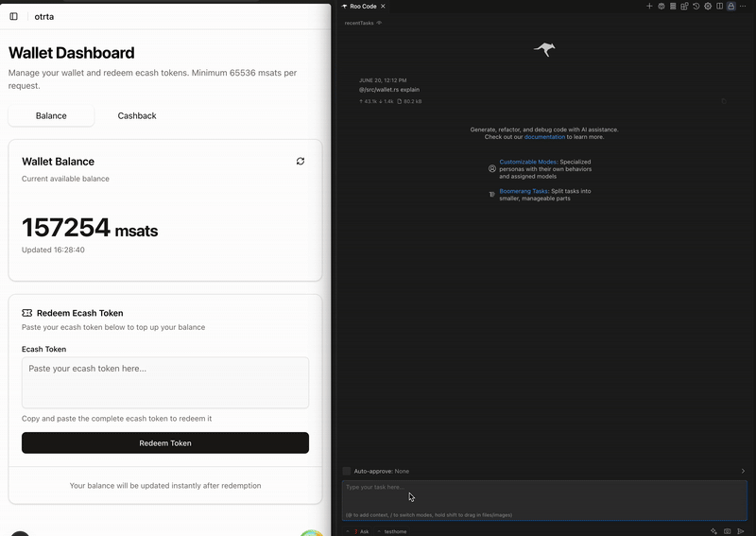756x536 pixels.
Task: Open the round icon next to the plus in Roo Code
Action: click(661, 7)
